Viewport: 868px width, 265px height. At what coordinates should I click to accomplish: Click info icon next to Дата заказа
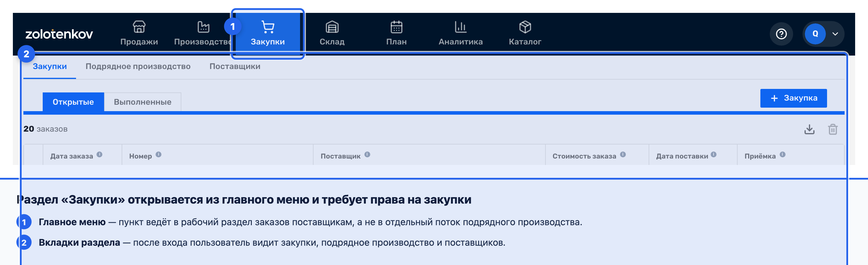click(x=99, y=154)
